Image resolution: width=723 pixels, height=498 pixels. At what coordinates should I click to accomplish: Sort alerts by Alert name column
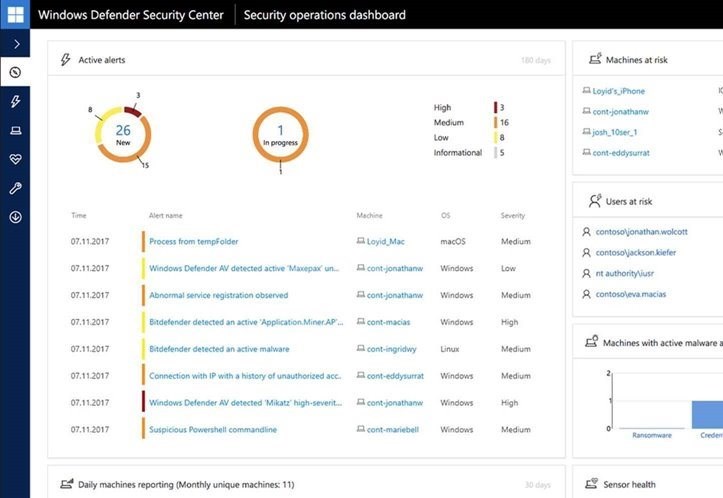tap(166, 215)
